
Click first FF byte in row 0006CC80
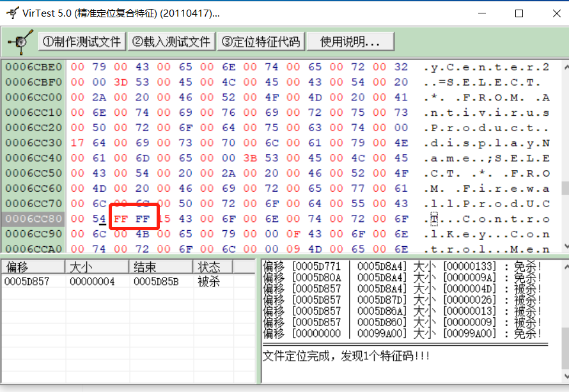point(121,219)
